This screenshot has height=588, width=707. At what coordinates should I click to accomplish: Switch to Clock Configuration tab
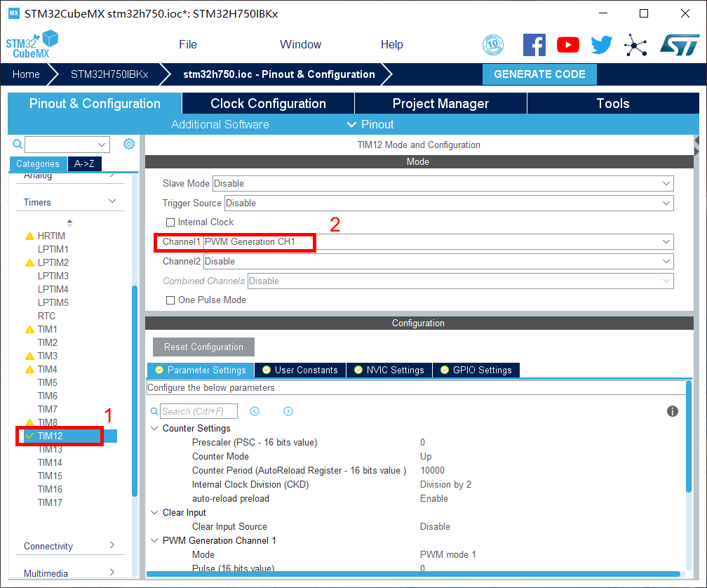tap(268, 104)
